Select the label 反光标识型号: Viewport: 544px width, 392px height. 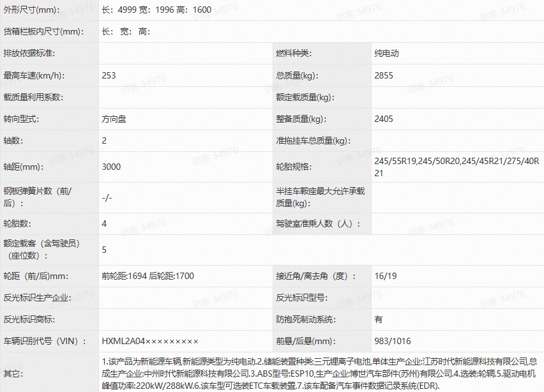302,298
